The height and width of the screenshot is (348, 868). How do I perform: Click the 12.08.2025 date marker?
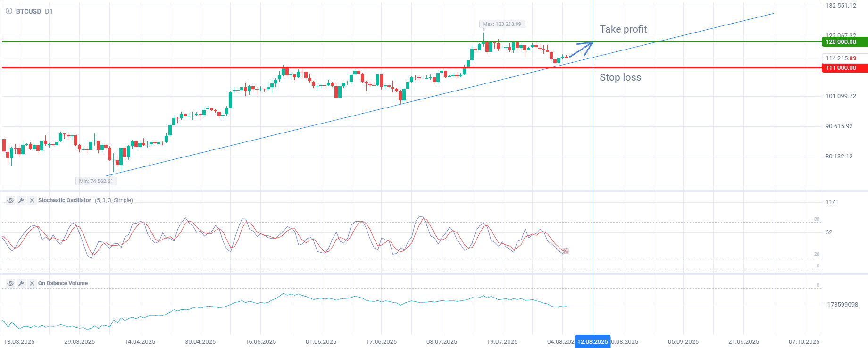point(593,342)
